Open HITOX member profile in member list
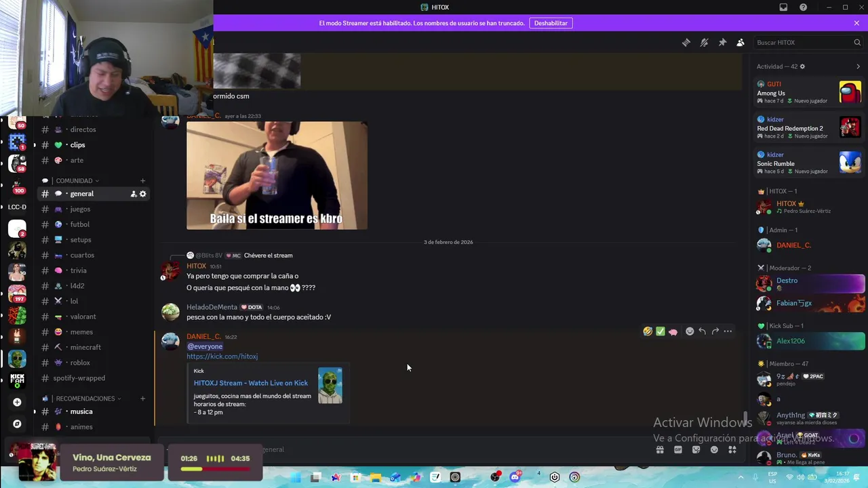Image resolution: width=868 pixels, height=488 pixels. coord(809,207)
